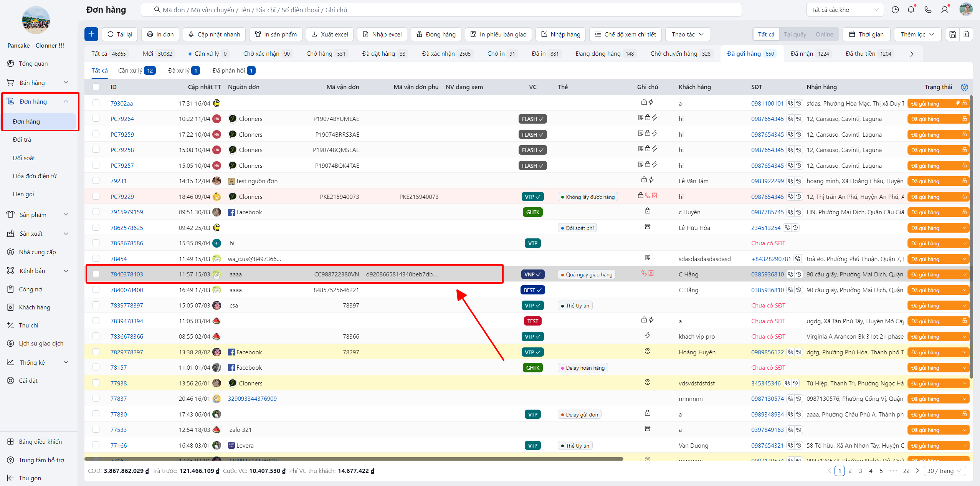Open the notifications bell icon
Viewport: 980px width, 486px height.
click(911, 10)
